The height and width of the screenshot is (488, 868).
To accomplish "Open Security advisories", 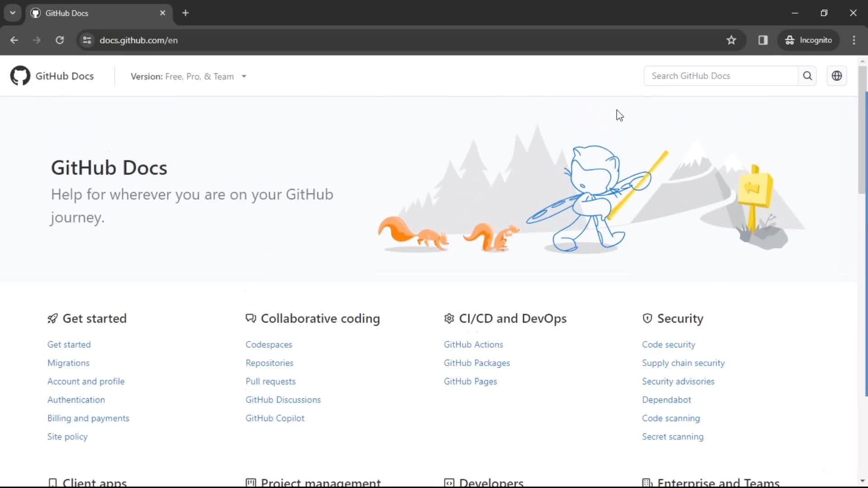I will pyautogui.click(x=678, y=381).
